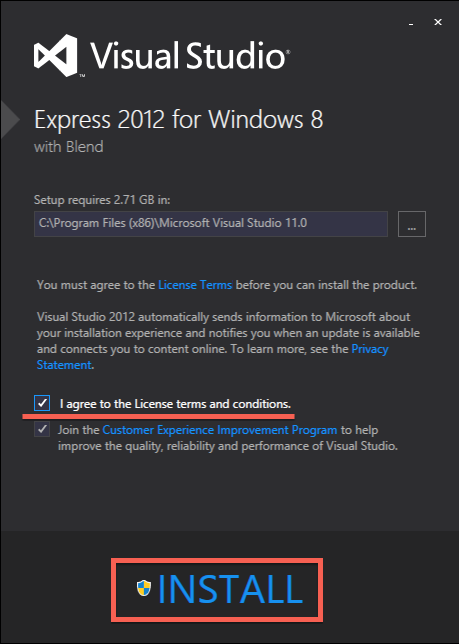Click the 'I agree to the License terms' label
The image size is (459, 644).
(x=175, y=404)
